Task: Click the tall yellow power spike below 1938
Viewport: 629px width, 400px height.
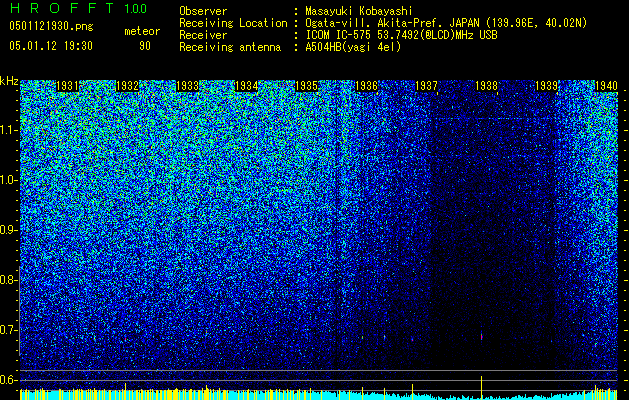Action: click(481, 388)
